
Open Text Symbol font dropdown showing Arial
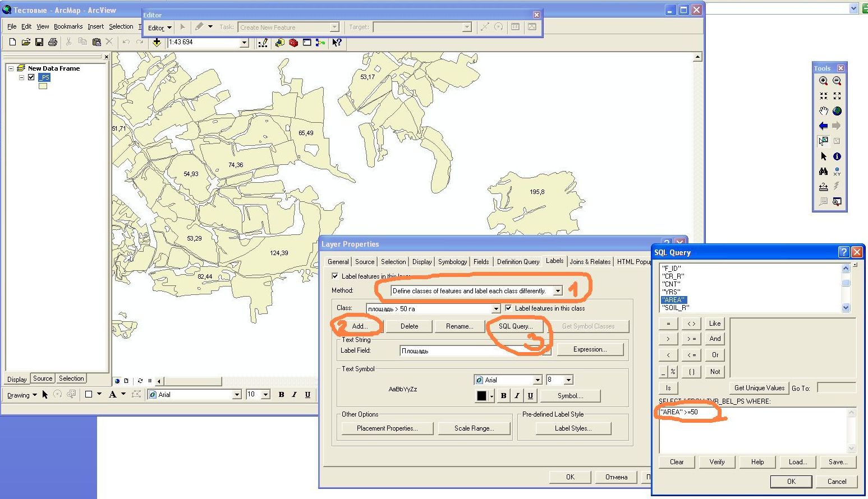pyautogui.click(x=538, y=380)
